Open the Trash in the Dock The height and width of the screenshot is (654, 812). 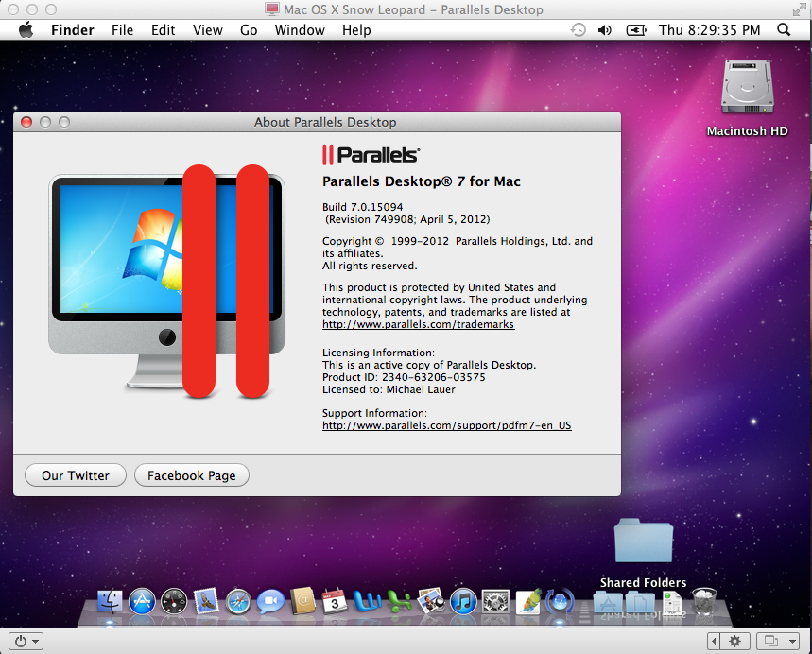click(705, 602)
